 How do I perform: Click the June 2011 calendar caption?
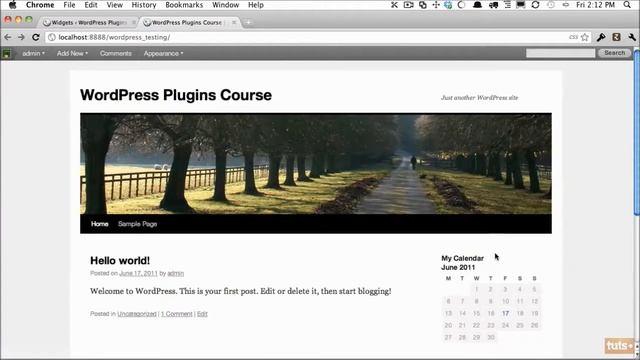[x=458, y=267]
